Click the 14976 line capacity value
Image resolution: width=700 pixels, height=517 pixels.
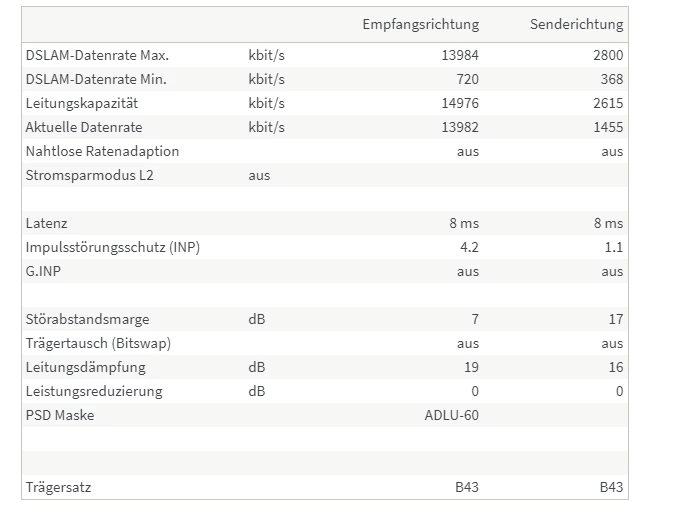[460, 103]
